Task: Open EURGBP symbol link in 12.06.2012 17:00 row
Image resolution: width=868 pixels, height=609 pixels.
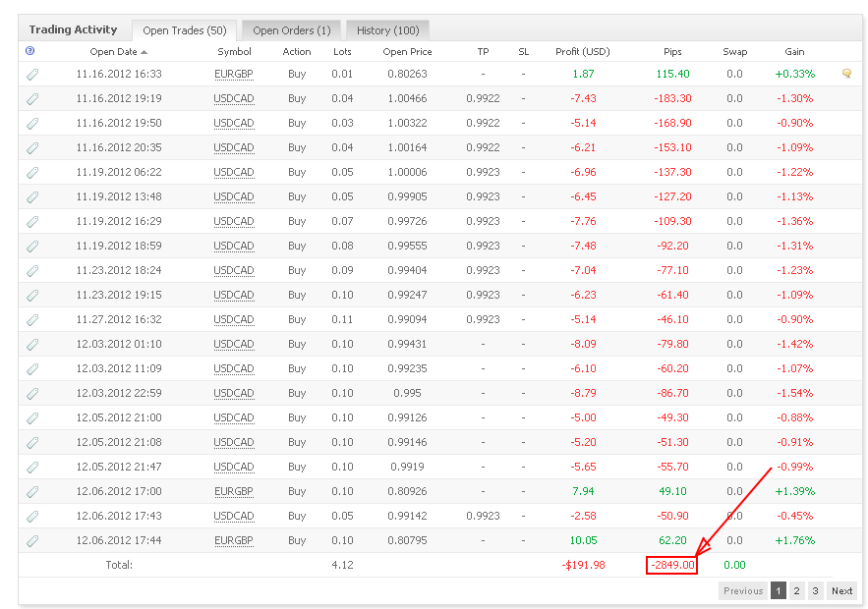Action: [234, 491]
